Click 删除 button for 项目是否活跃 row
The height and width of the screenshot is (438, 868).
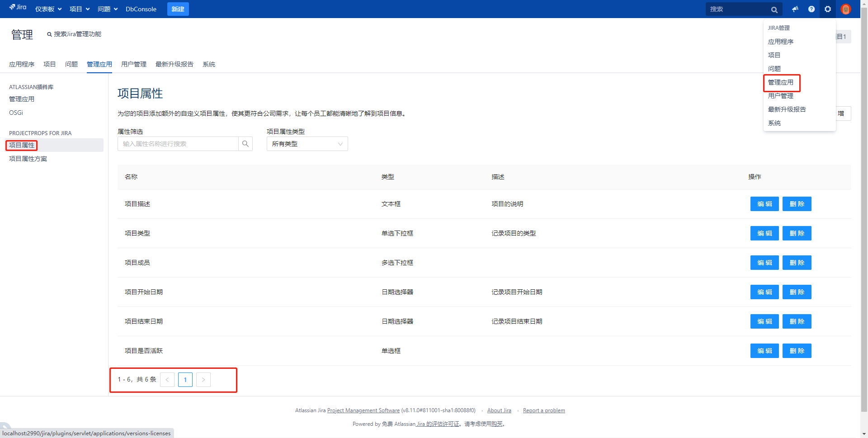[797, 351]
